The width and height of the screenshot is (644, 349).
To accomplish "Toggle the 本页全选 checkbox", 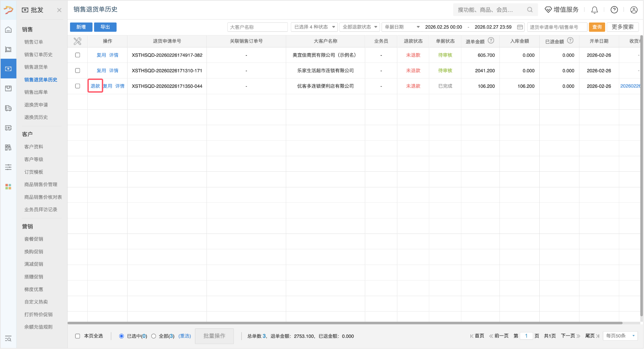I will [77, 336].
